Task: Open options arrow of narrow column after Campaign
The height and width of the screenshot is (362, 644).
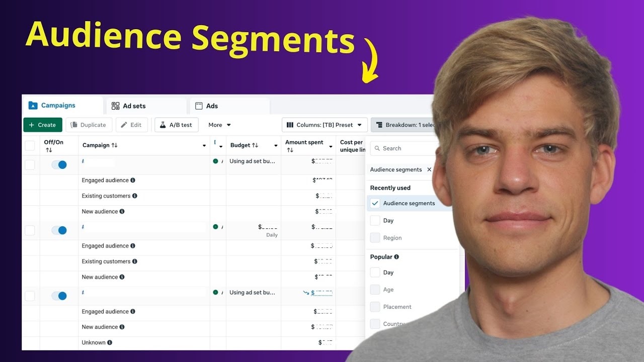Action: (x=220, y=146)
